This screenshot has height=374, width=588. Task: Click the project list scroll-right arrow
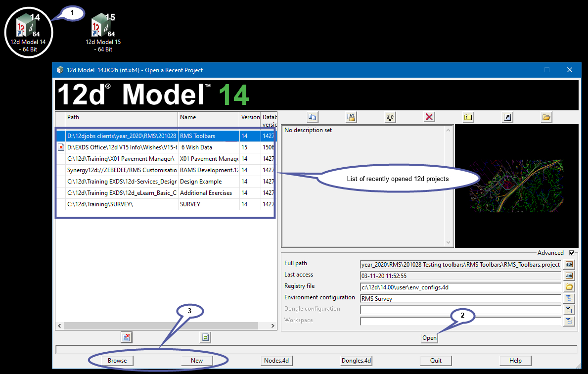point(273,326)
